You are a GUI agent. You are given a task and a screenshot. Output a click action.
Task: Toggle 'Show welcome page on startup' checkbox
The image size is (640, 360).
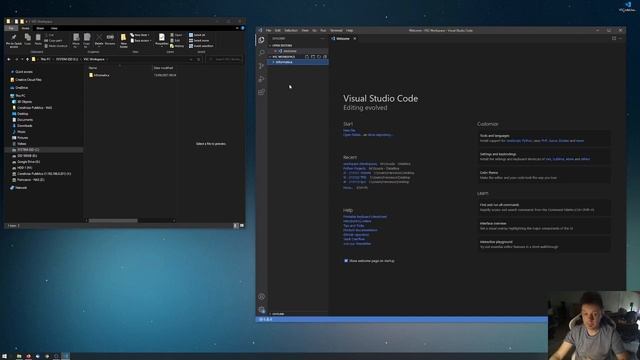click(346, 260)
